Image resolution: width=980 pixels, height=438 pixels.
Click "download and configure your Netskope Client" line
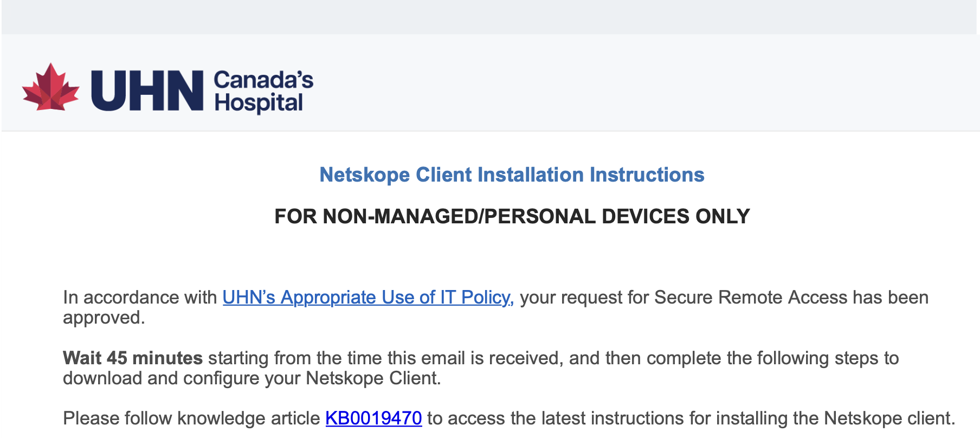pos(252,378)
